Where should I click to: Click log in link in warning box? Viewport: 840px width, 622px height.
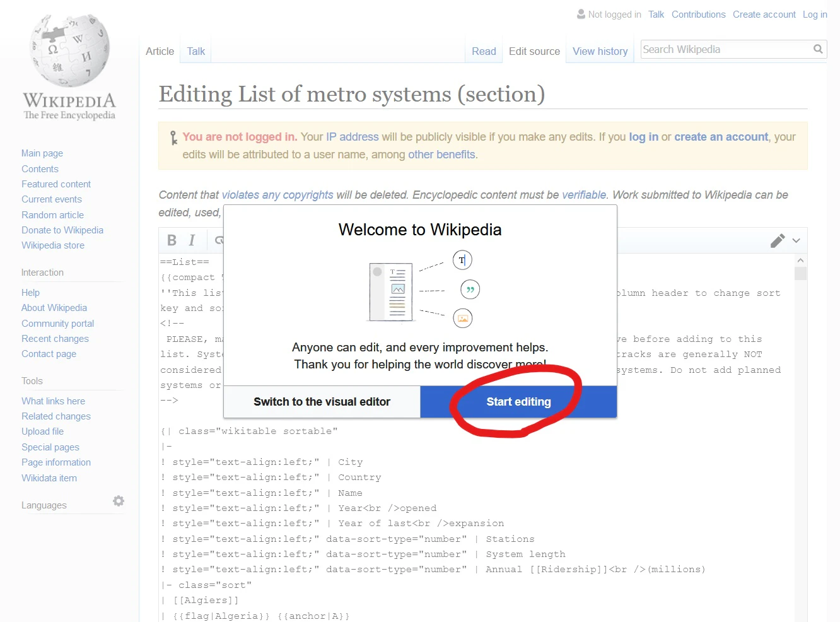click(643, 137)
